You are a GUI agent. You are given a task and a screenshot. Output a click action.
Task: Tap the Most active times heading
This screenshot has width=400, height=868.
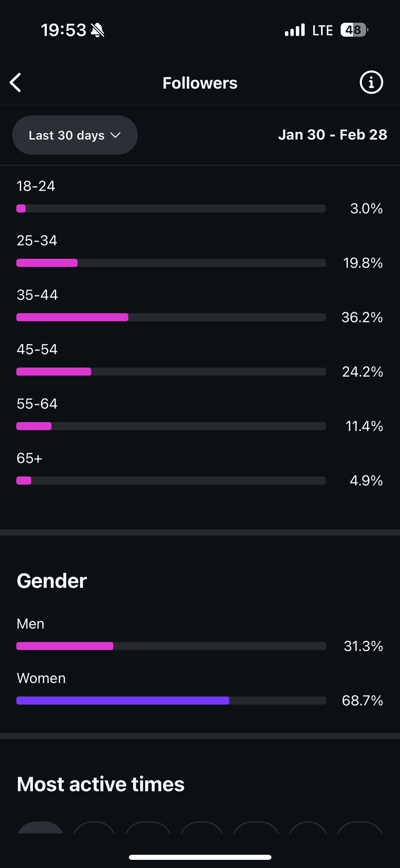pos(100,784)
